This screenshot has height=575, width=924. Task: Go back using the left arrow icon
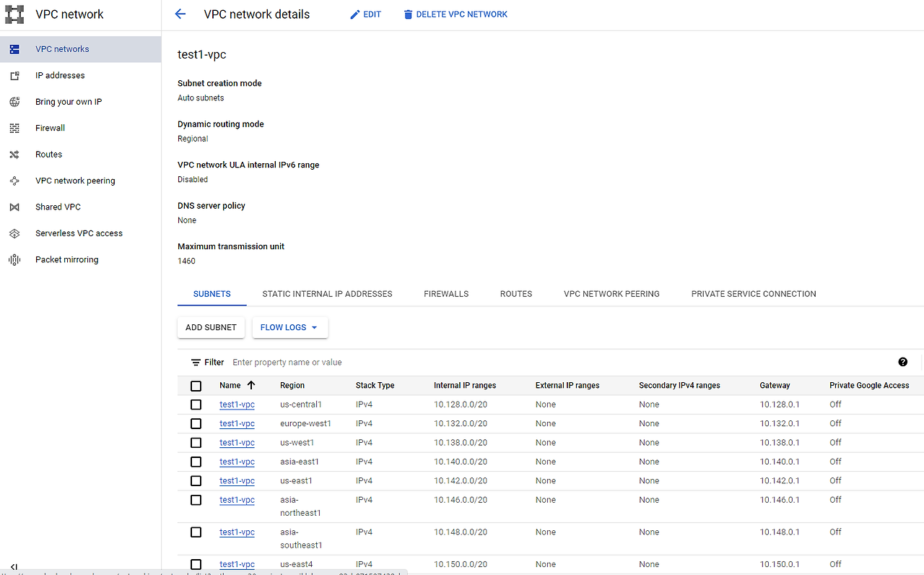pyautogui.click(x=180, y=14)
